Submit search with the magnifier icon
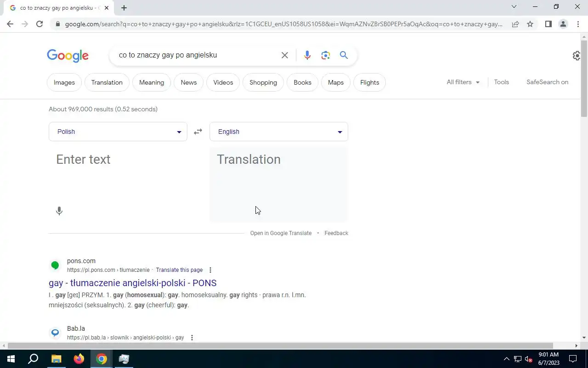Viewport: 588px width, 368px height. pos(344,55)
